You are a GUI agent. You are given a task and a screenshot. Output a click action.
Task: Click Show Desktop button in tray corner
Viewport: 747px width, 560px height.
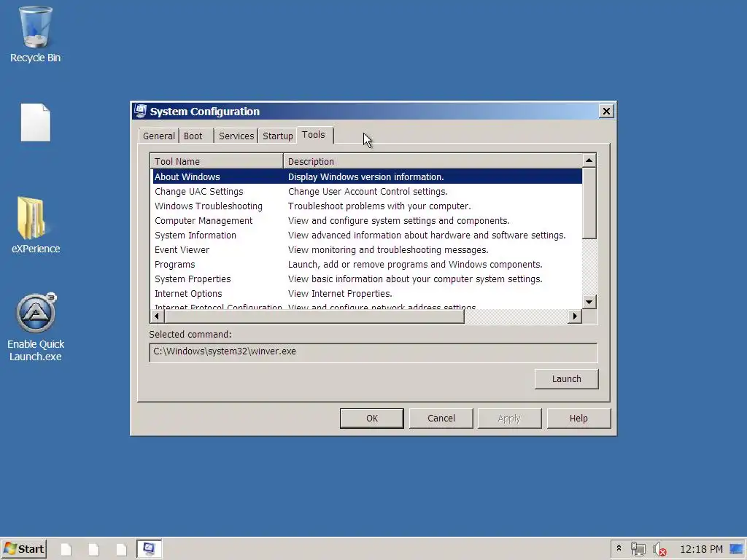click(737, 549)
